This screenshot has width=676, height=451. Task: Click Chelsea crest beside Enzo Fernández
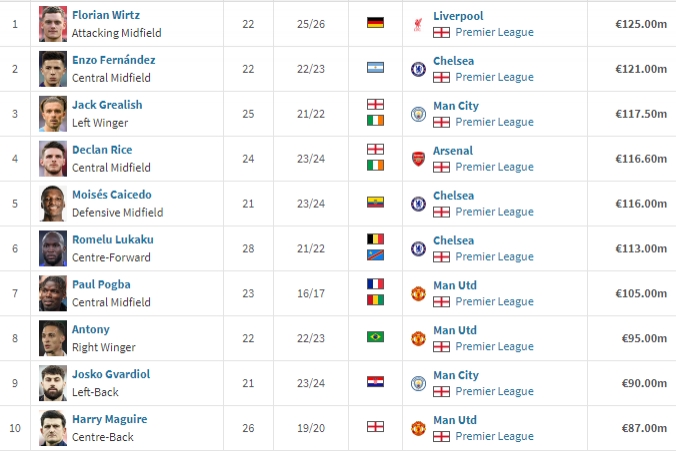click(x=418, y=69)
